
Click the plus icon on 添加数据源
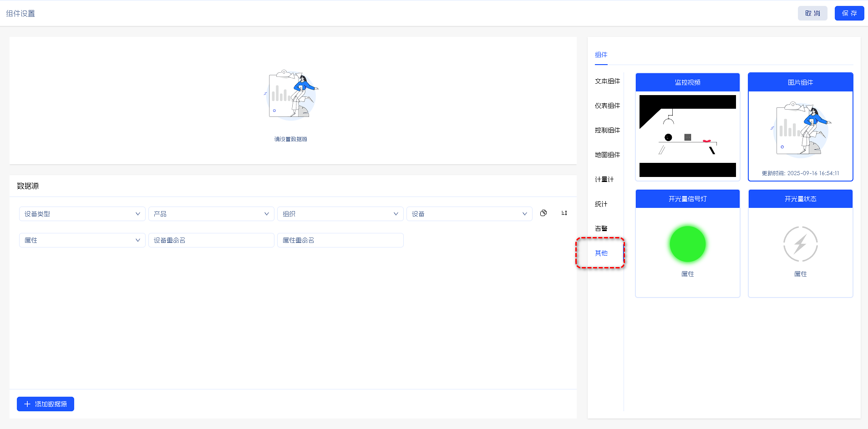pyautogui.click(x=27, y=404)
